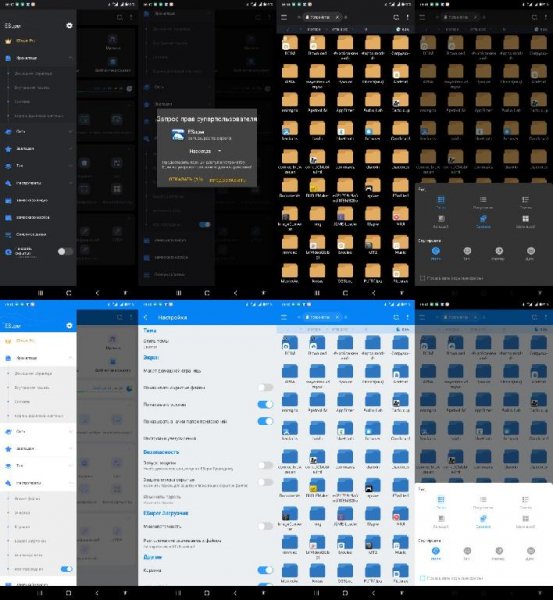
Task: Tap the star icon in the dark-theme drawer
Action: tap(8, 148)
